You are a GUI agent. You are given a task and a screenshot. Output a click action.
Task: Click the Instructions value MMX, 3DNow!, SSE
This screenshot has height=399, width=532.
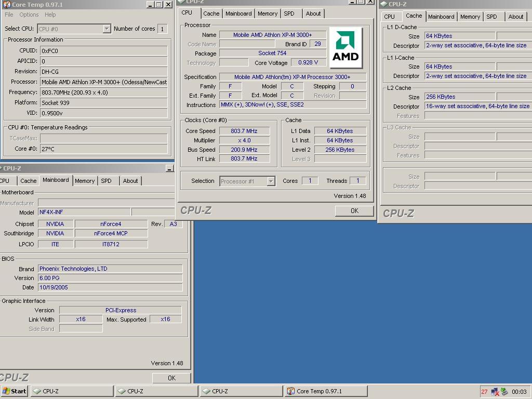[293, 104]
